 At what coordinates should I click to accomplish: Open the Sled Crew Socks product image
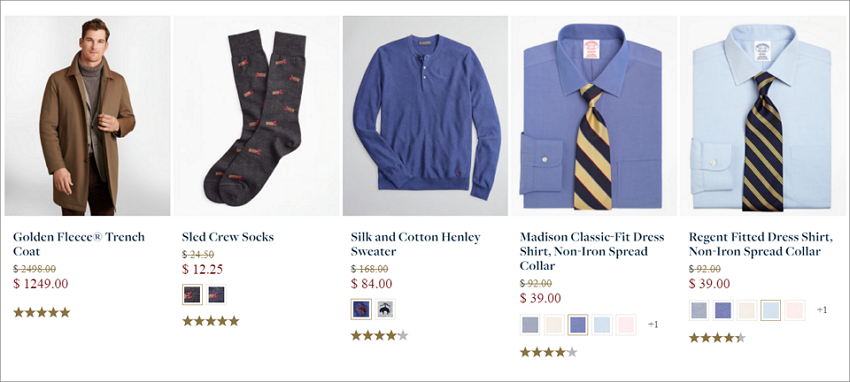pos(256,116)
